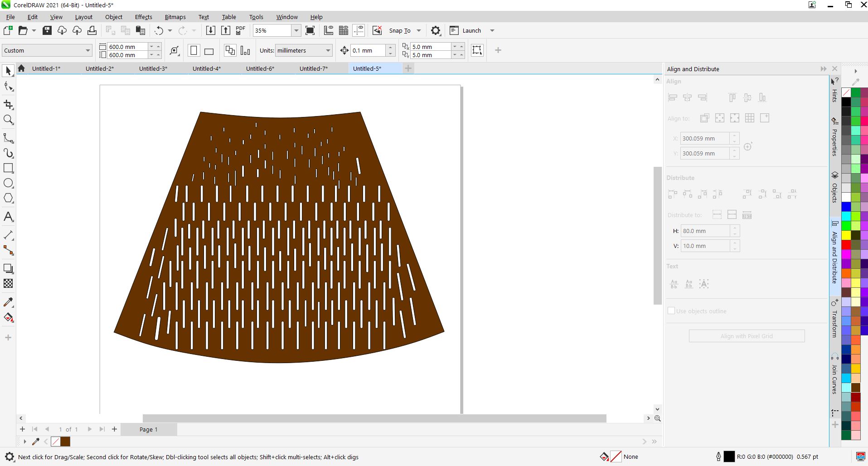Click the Publish to PDF icon
Screen dimensions: 868x466
pyautogui.click(x=241, y=30)
